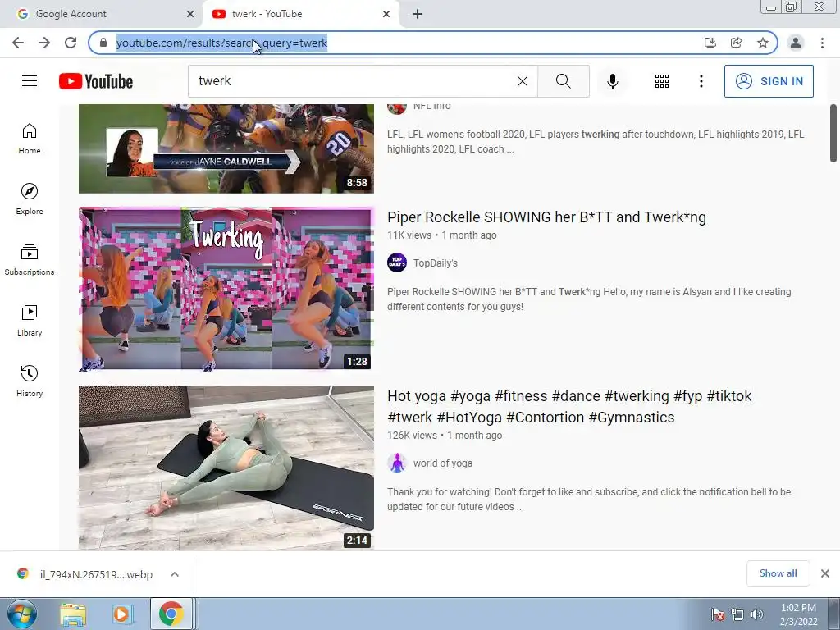Click the install app icon in address bar
Image resolution: width=840 pixels, height=630 pixels.
tap(710, 43)
